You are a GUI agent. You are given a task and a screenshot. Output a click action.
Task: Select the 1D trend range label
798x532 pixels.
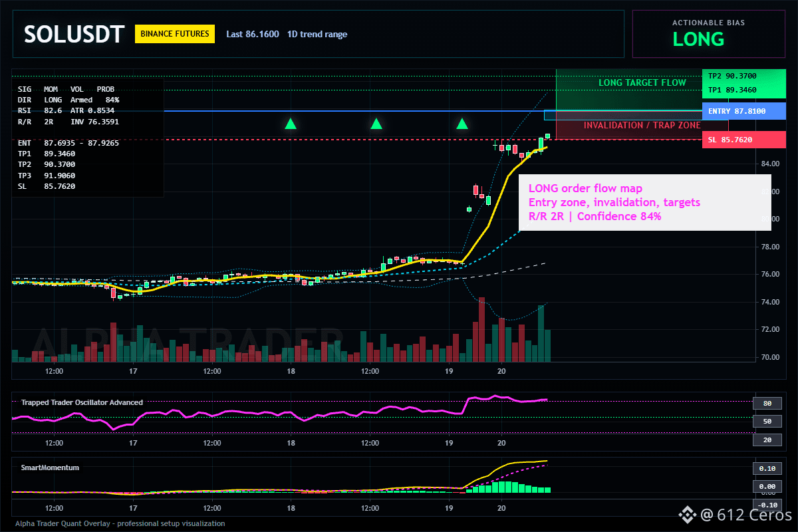pyautogui.click(x=317, y=34)
